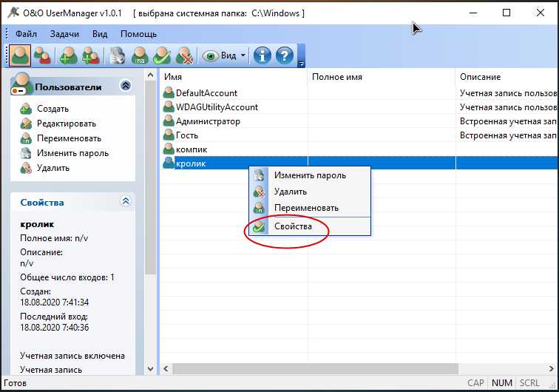Click the DefaultAccount user icon

[x=169, y=92]
